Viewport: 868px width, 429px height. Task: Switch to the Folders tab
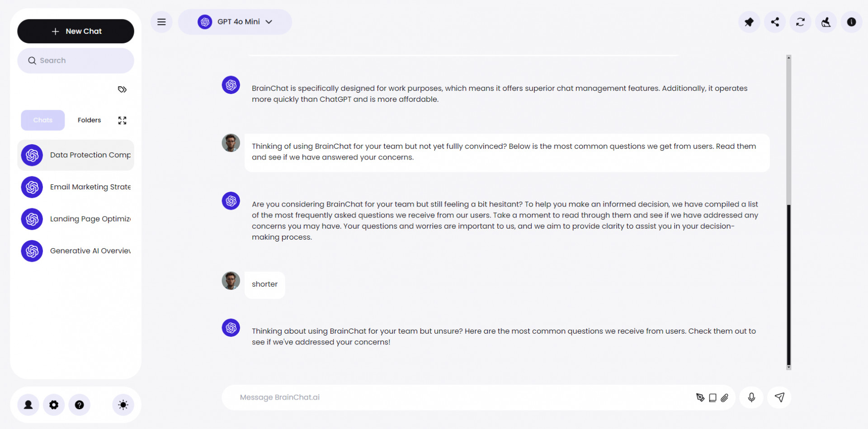tap(89, 120)
